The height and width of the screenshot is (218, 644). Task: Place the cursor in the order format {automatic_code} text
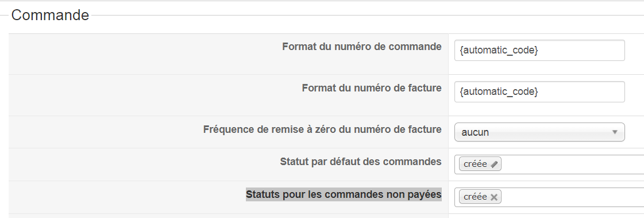(499, 51)
